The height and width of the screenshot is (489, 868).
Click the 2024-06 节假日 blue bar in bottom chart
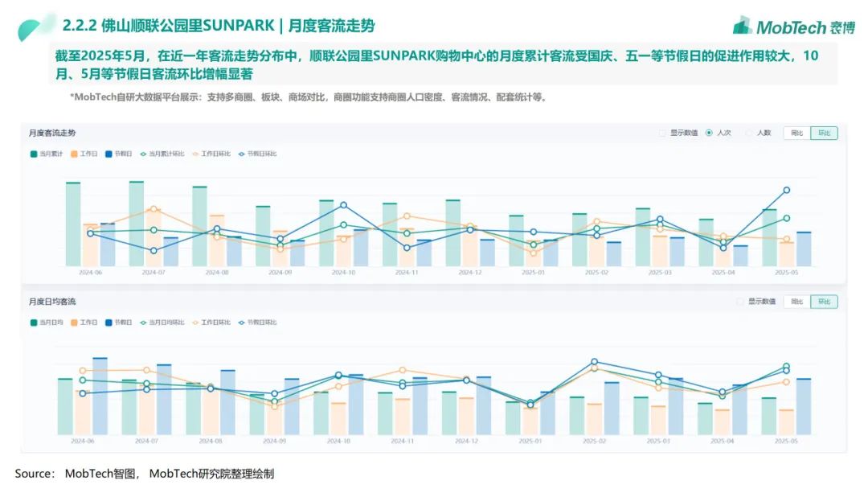pyautogui.click(x=100, y=396)
